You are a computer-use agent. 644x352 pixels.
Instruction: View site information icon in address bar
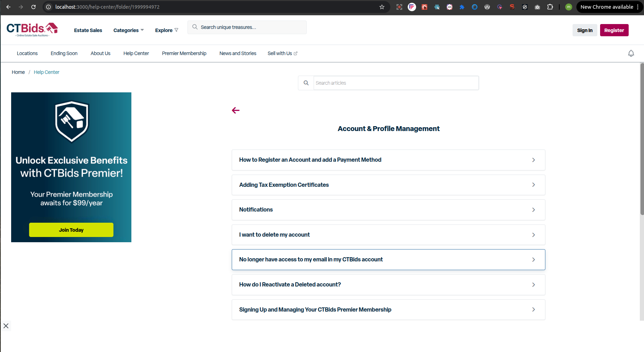coord(48,7)
